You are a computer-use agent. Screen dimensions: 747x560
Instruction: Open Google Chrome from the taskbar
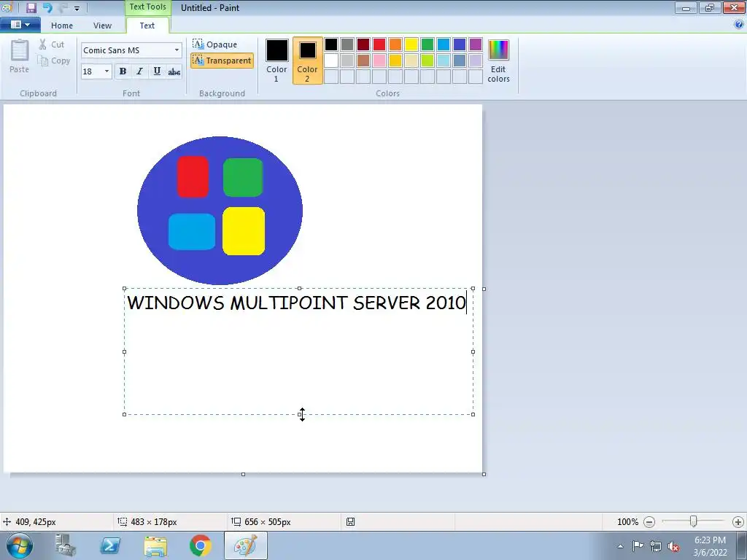point(201,545)
